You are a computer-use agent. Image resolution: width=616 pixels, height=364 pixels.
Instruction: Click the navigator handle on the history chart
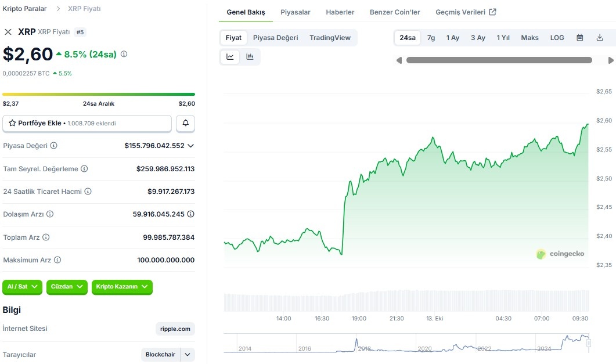(589, 343)
